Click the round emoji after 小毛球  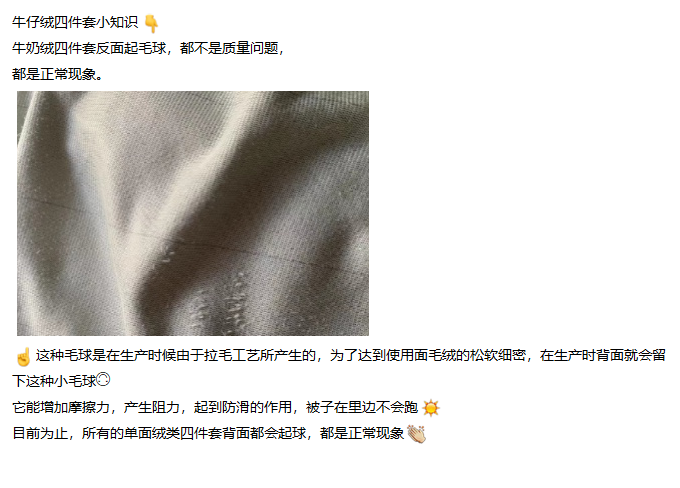point(103,380)
